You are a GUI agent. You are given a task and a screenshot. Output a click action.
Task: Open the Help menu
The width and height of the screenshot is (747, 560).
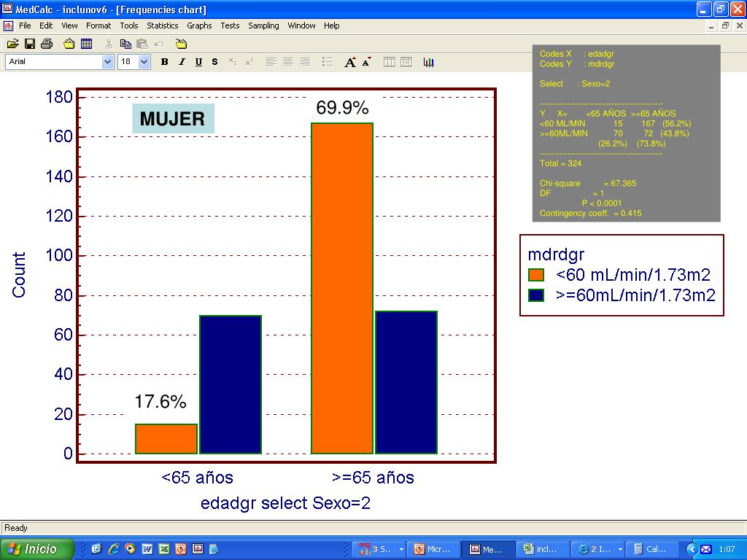332,26
